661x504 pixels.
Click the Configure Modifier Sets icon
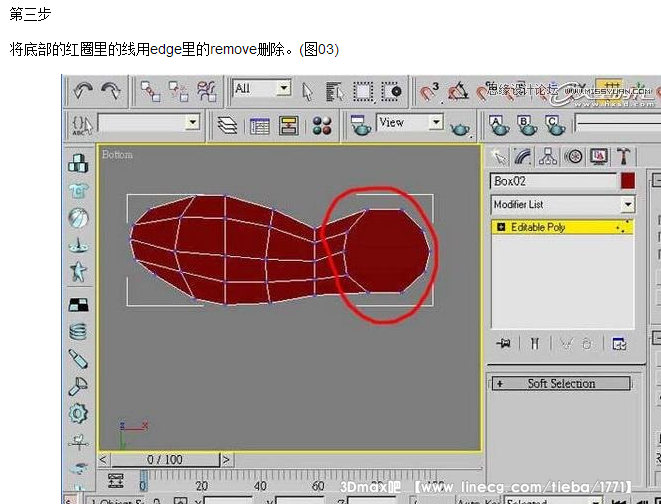(x=619, y=344)
